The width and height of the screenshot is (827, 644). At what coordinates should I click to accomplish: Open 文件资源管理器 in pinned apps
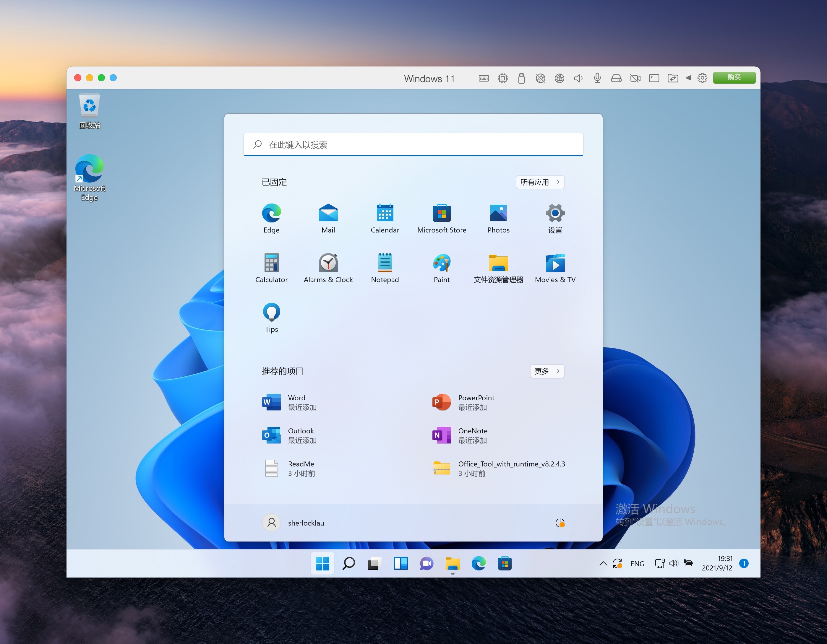498,268
